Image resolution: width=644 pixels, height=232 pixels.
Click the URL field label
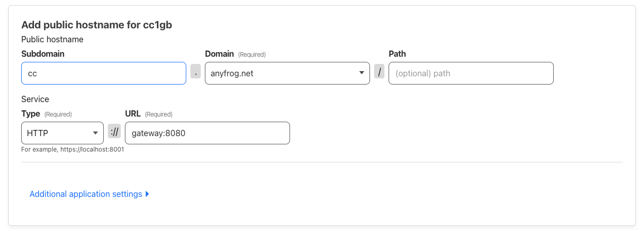133,113
